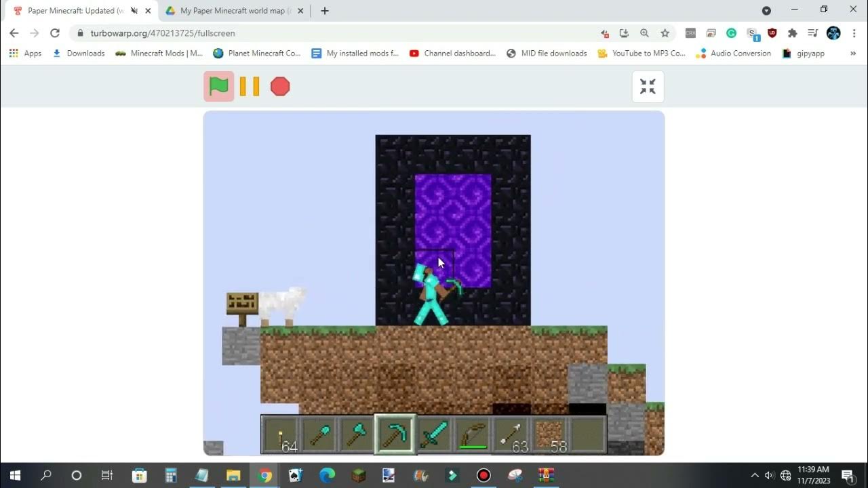
Task: Open the gipyapp bookmark
Action: [803, 54]
